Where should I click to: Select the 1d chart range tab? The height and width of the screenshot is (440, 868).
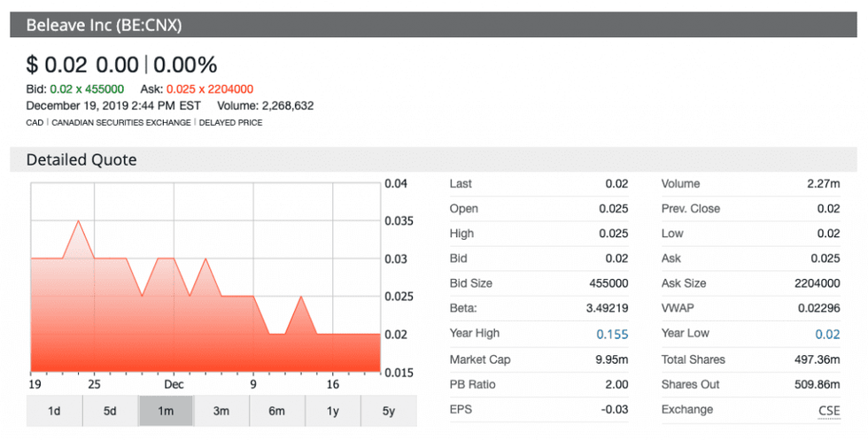[54, 411]
